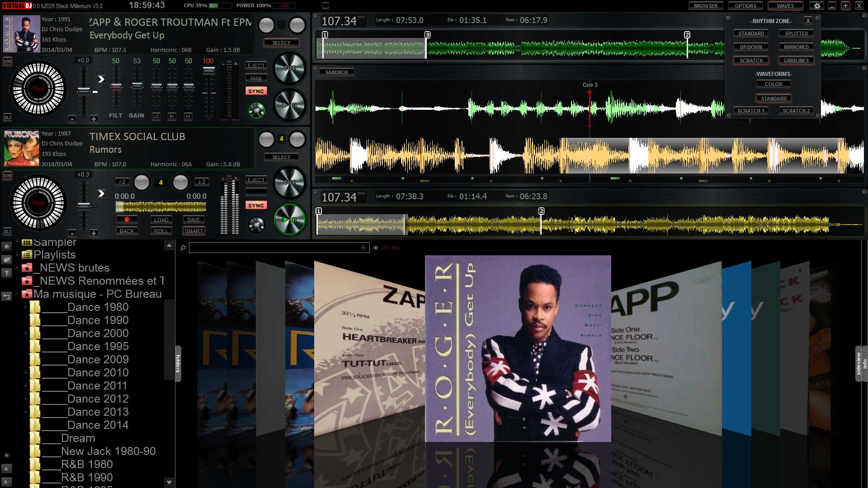Expand the Playlists tree node
This screenshot has width=868, height=488.
point(17,254)
